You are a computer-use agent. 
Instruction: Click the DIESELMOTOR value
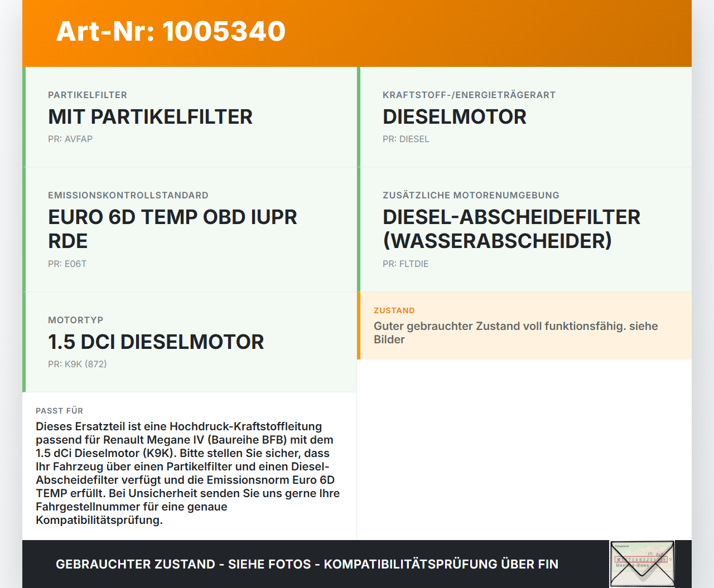click(x=455, y=116)
